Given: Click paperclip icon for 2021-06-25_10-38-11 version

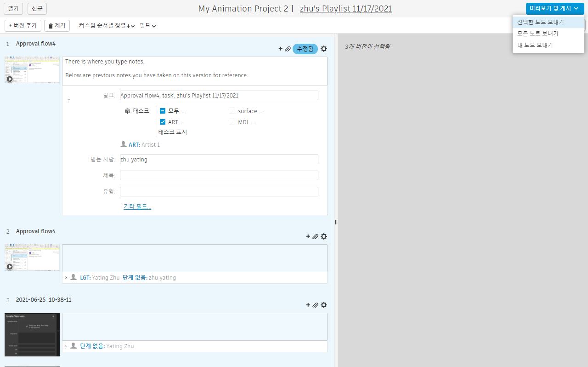Looking at the screenshot, I should 315,305.
